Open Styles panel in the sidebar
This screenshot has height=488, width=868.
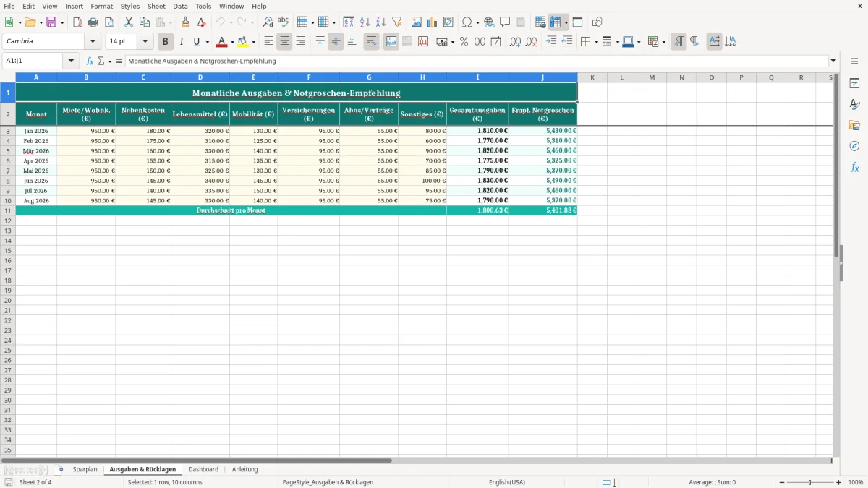854,104
